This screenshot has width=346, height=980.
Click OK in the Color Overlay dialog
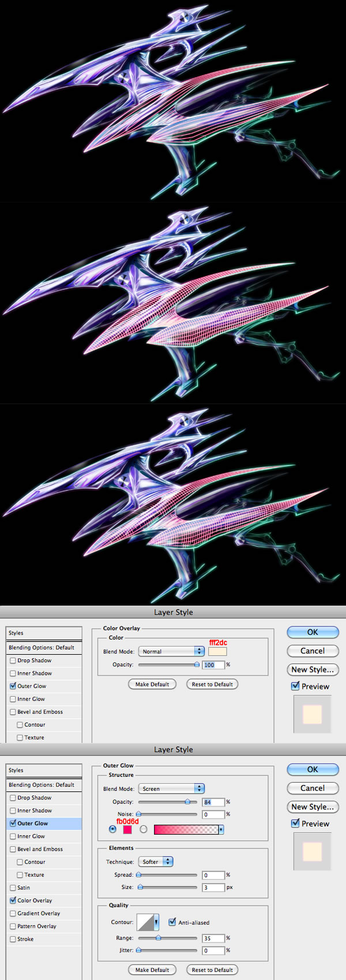313,632
